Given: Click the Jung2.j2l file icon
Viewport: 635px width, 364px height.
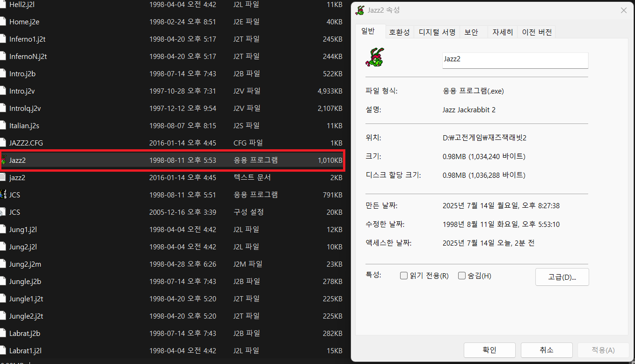Looking at the screenshot, I should point(4,247).
